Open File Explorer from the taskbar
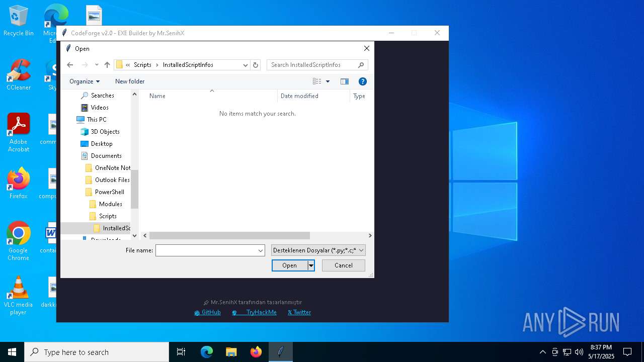This screenshot has height=362, width=644. click(231, 352)
